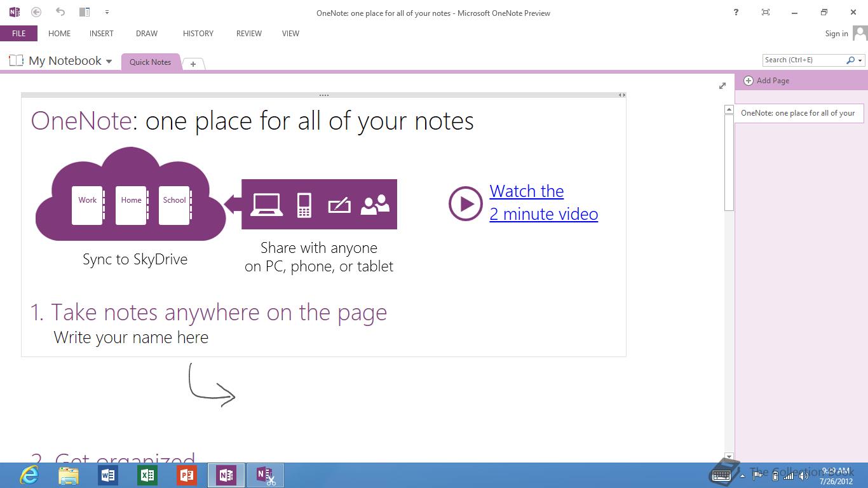The width and height of the screenshot is (868, 488).
Task: Select page 'OneNote: one place for all of your'
Action: [x=799, y=113]
